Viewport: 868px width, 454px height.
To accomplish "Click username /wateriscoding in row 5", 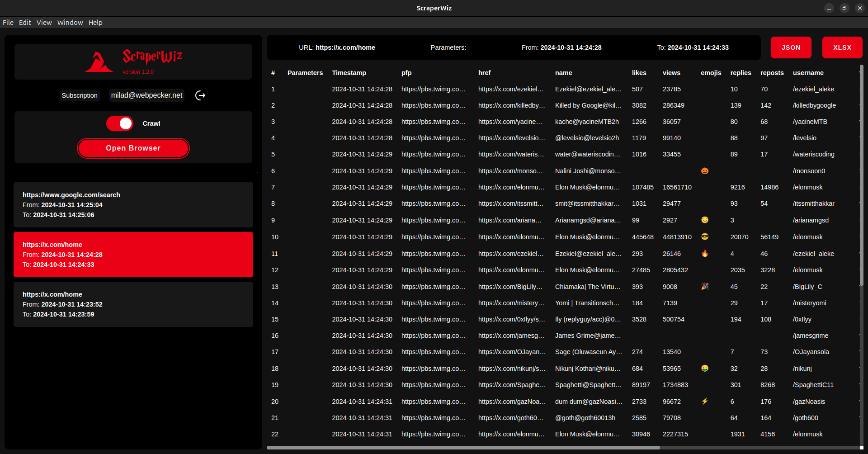I will click(814, 154).
